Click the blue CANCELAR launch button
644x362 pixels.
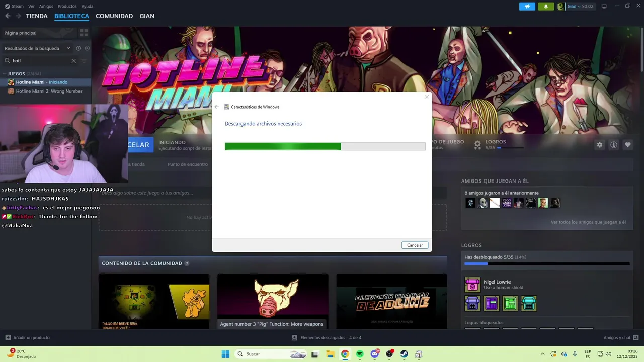pos(139,145)
